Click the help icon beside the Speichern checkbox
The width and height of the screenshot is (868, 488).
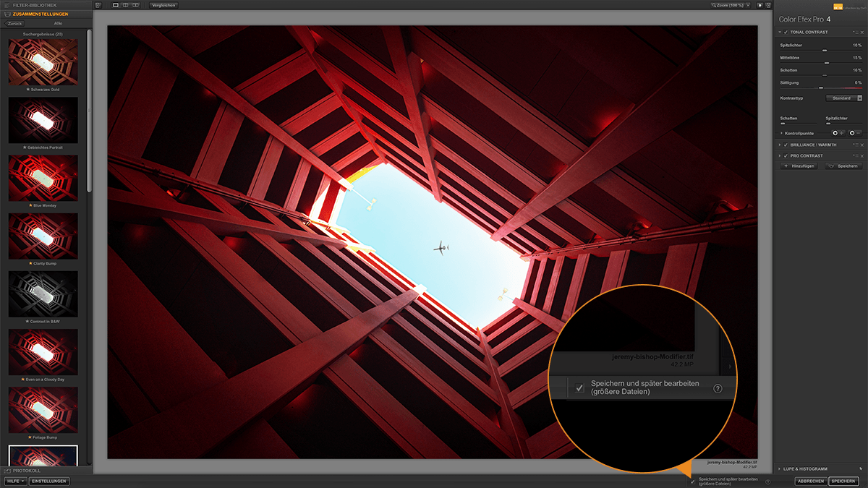(x=767, y=481)
